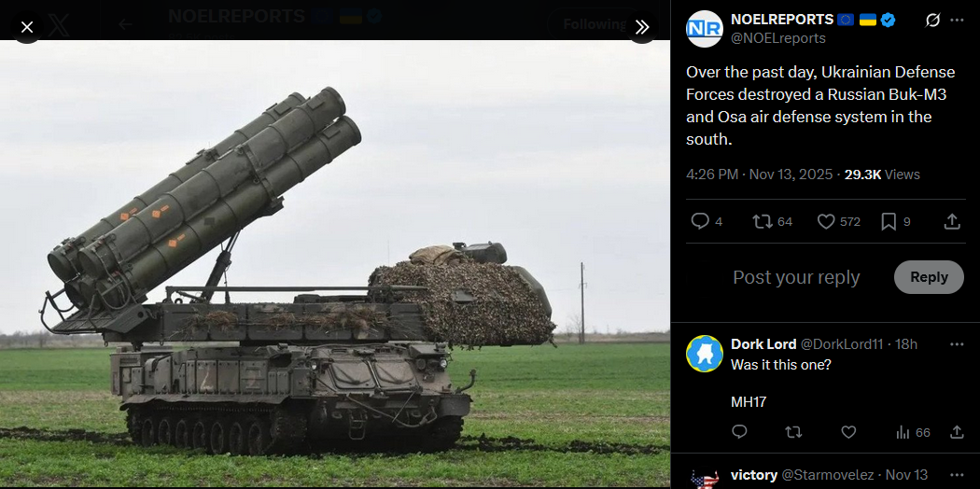Click the reply icon showing 4 comments
Screen dimensions: 980x489
707,221
